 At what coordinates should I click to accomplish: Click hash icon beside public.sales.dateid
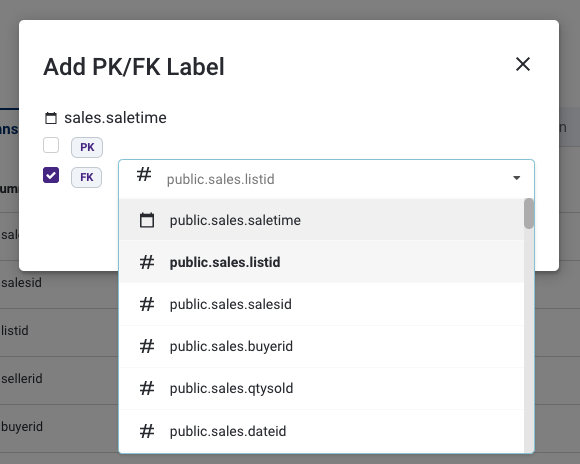click(147, 431)
